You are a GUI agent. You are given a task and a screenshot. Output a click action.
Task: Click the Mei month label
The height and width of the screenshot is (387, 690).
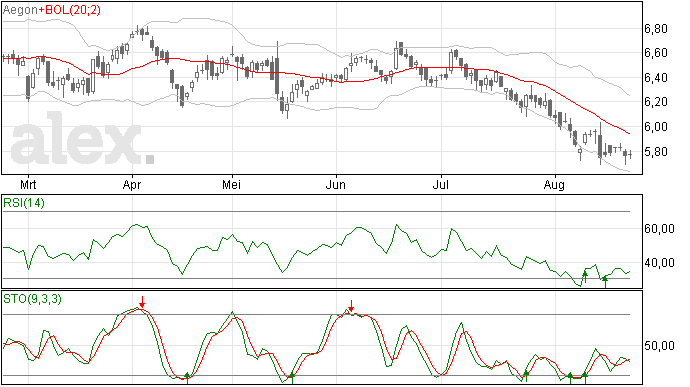coord(231,184)
